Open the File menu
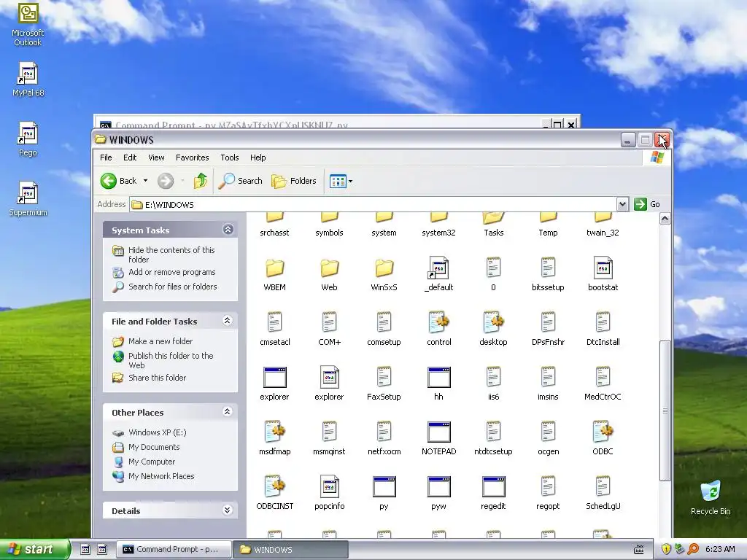 point(106,157)
